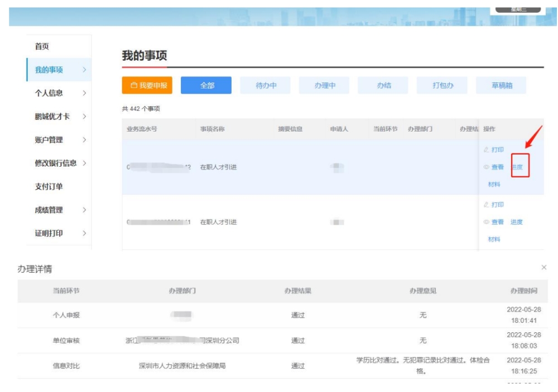Viewport: 558px width, 392px height.
Task: Click 申请人 column header
Action: click(x=339, y=129)
